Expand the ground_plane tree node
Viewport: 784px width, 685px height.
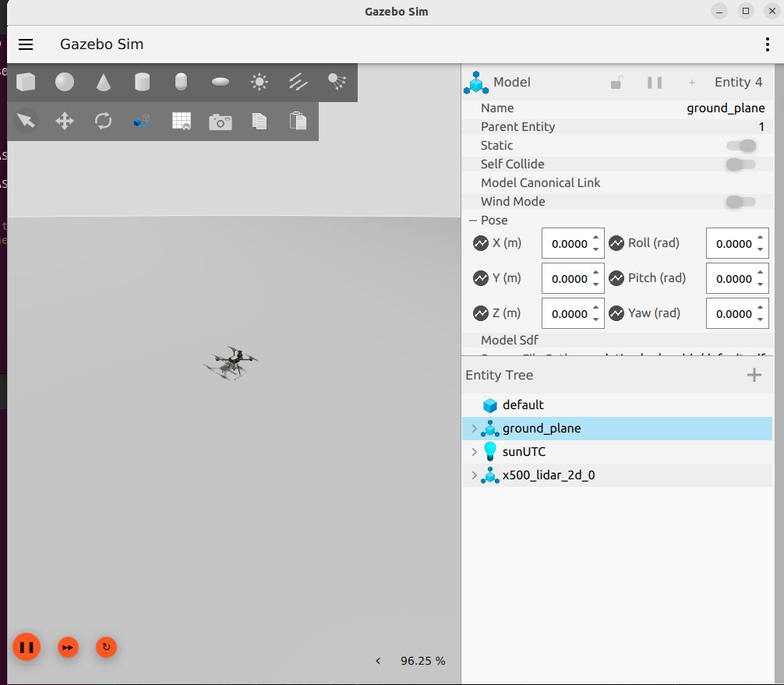[474, 429]
